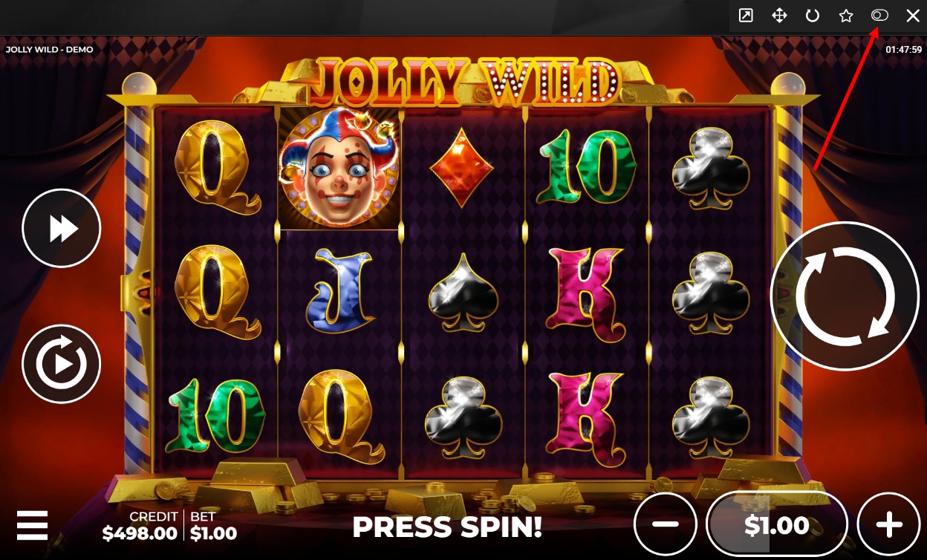The height and width of the screenshot is (560, 927).
Task: Click the Jolly joker wild symbol
Action: coord(339,168)
